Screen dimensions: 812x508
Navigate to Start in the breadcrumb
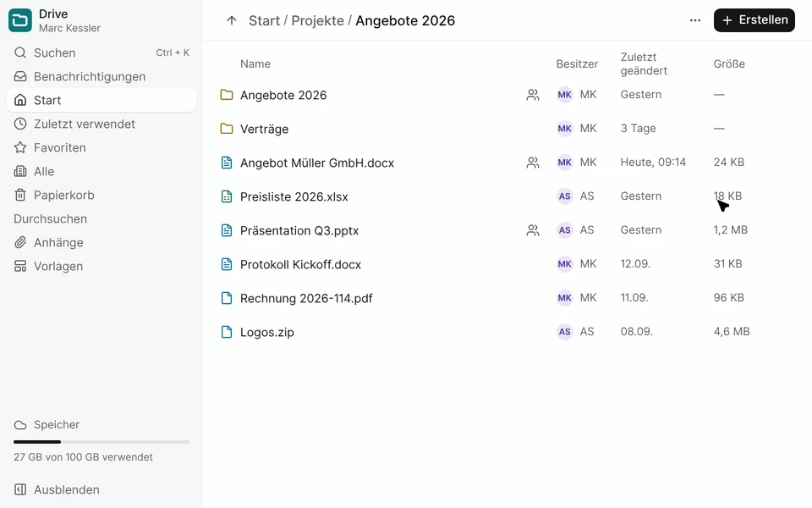(x=264, y=20)
